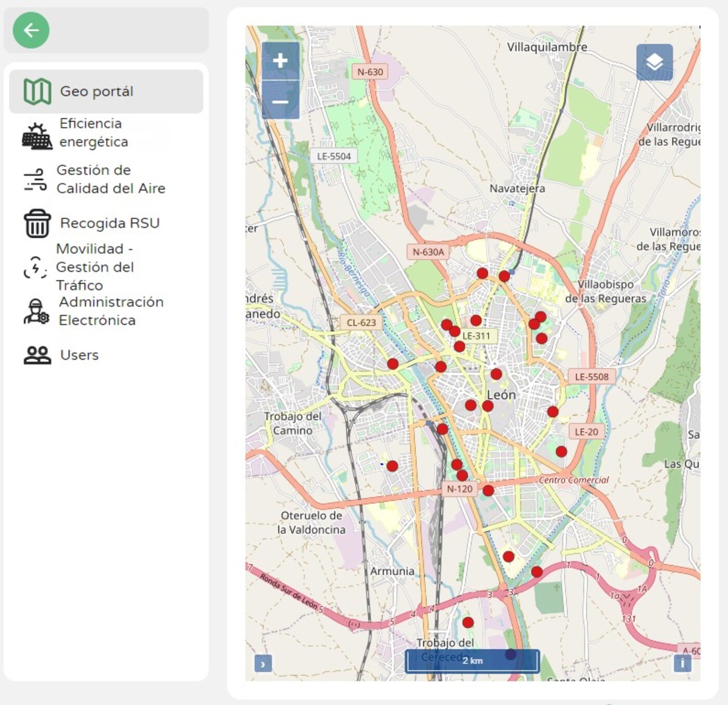Click the Oteruelo de la Valdoncina label
This screenshot has width=728, height=705.
point(311,523)
